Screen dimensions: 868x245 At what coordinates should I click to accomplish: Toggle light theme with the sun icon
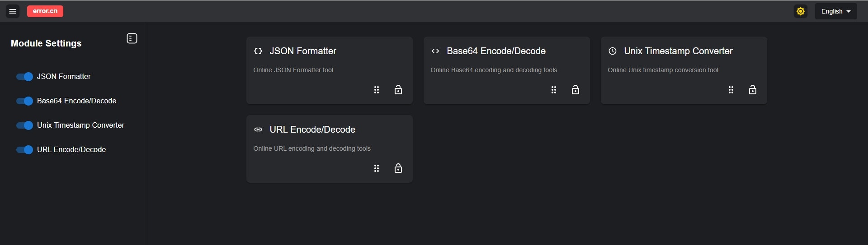[x=801, y=11]
